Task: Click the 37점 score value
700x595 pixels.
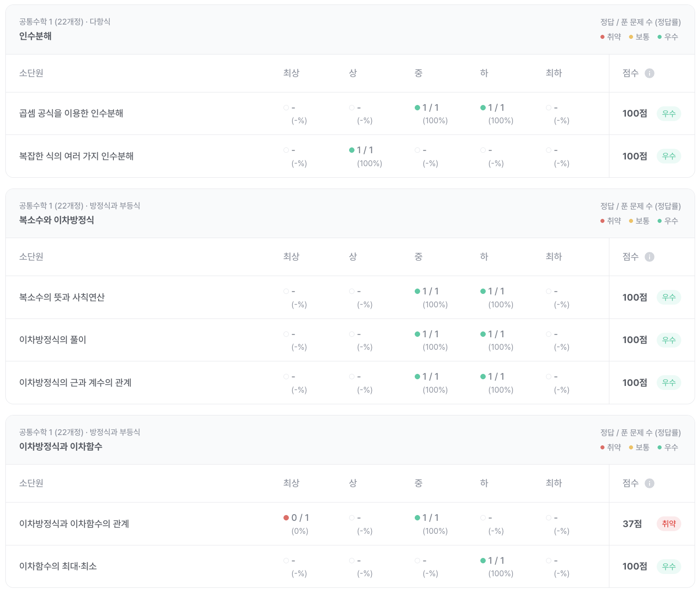Action: [632, 524]
